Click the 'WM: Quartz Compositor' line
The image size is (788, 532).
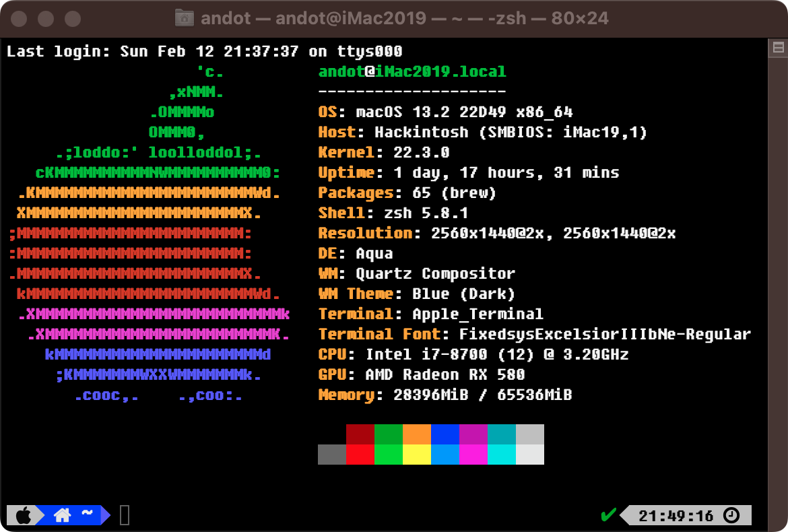coord(417,273)
